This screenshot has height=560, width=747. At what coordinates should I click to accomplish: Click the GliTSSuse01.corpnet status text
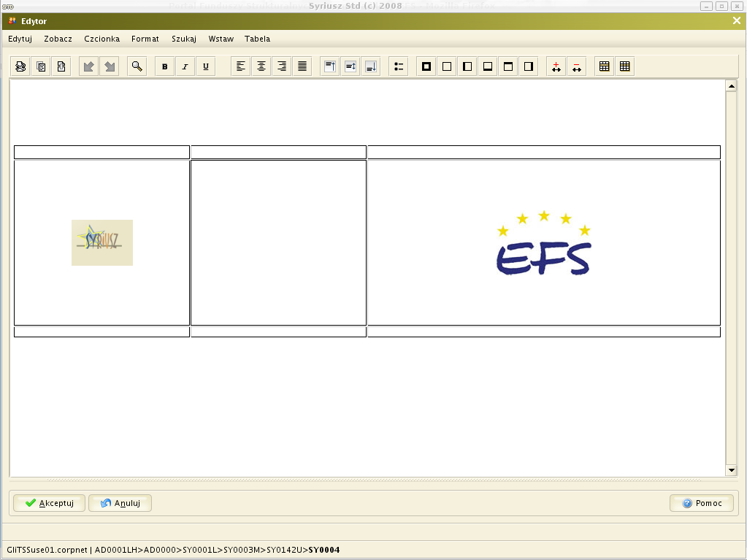click(x=47, y=550)
